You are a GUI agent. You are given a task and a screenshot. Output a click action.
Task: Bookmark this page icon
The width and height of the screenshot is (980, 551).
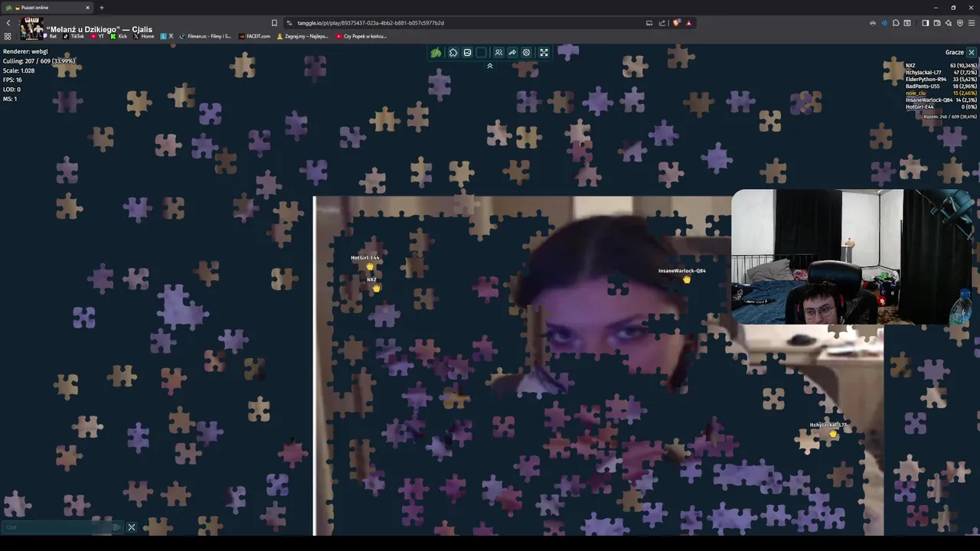274,23
